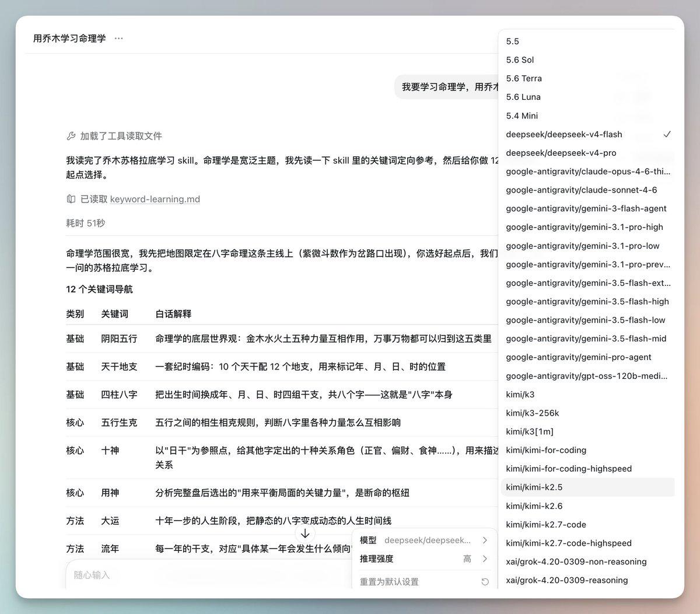The height and width of the screenshot is (614, 700).
Task: Click table cell 四柱八字
Action: point(119,395)
